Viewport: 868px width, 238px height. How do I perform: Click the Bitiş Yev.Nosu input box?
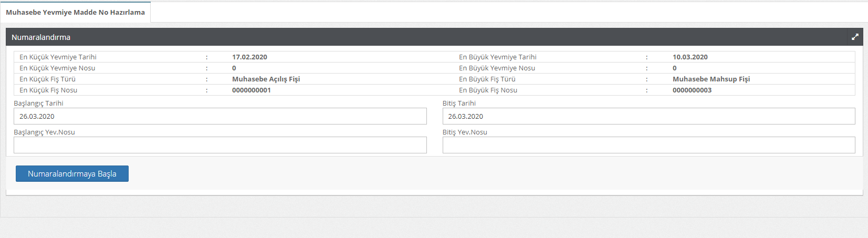(x=649, y=145)
